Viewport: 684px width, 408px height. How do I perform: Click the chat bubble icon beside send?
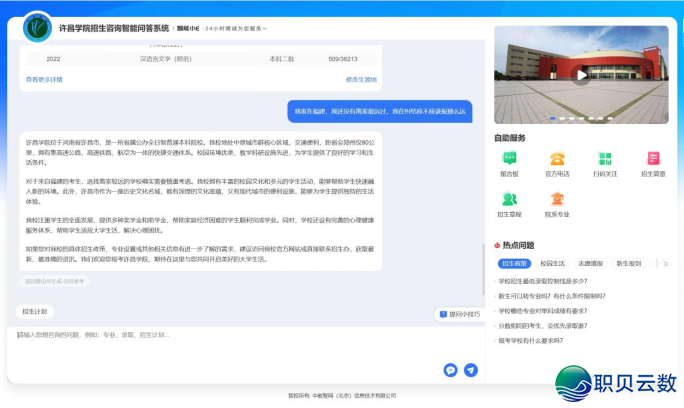click(450, 369)
